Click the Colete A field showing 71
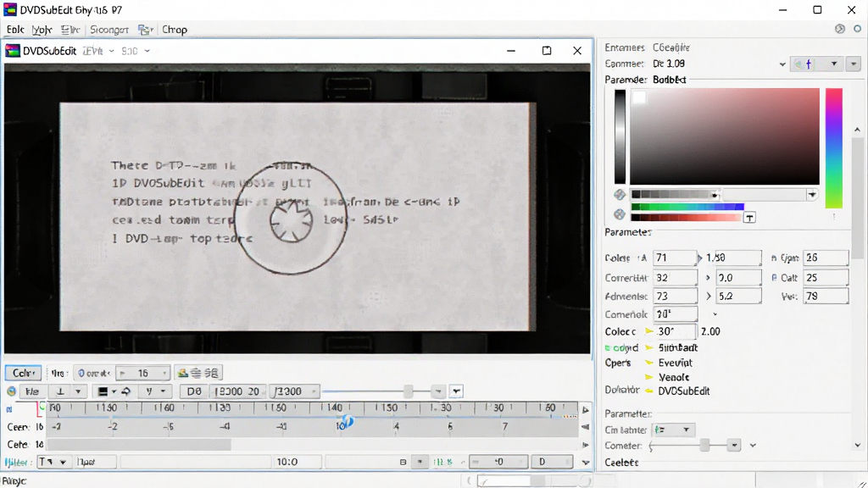 point(675,258)
